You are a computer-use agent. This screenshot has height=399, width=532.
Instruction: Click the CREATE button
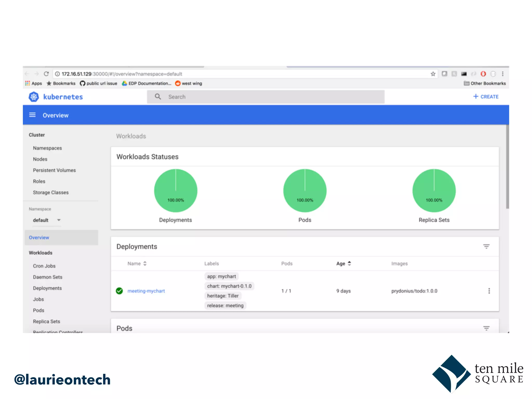[486, 97]
